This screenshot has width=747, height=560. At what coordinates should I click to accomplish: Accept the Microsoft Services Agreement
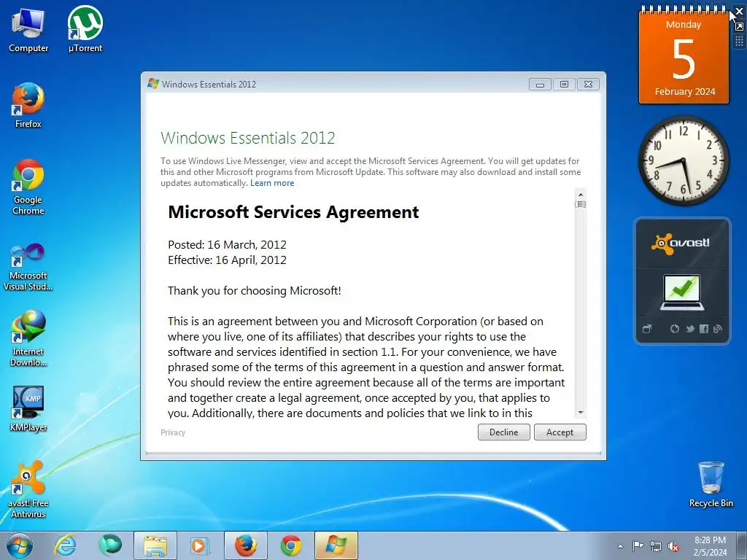pos(560,432)
